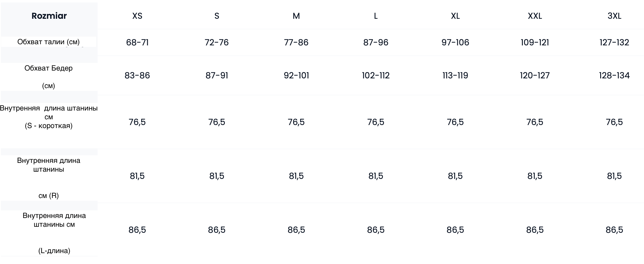Select the XS size column header
Screen dimensions: 644x264
(137, 16)
